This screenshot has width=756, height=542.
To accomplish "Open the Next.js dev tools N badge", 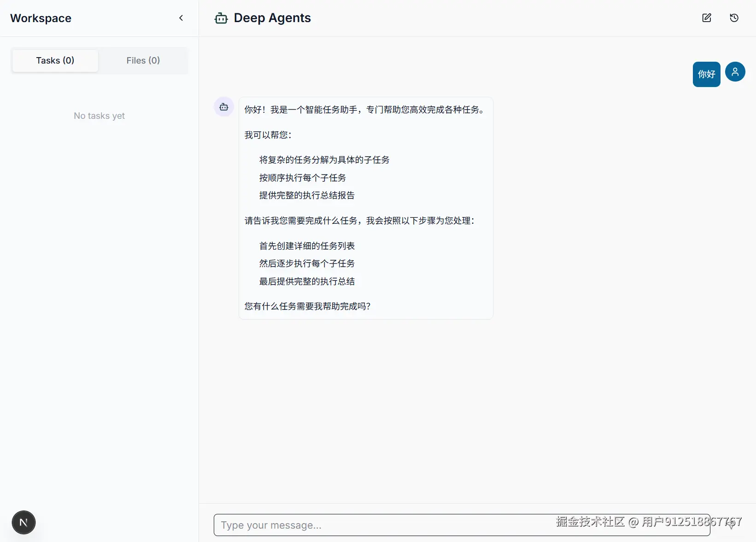I will click(23, 523).
